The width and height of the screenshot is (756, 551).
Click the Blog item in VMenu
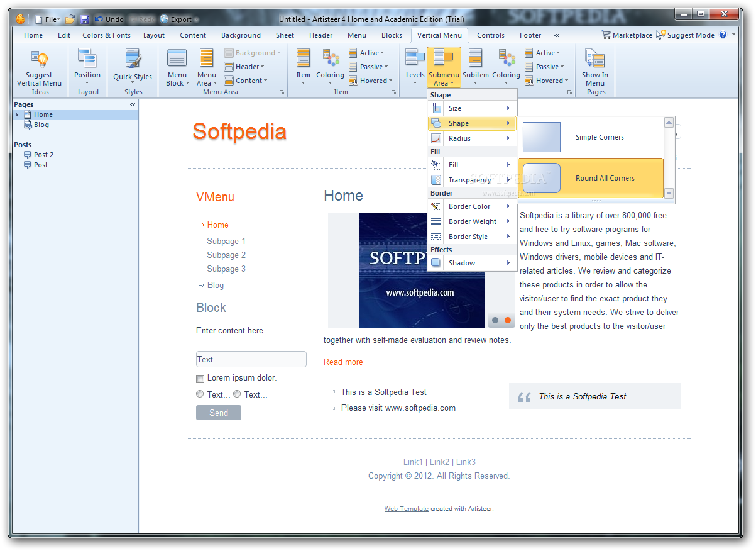coord(216,285)
